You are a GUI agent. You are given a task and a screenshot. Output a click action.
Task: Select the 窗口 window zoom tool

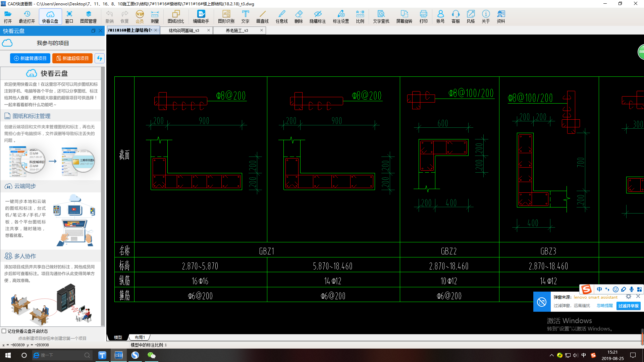[x=69, y=16]
